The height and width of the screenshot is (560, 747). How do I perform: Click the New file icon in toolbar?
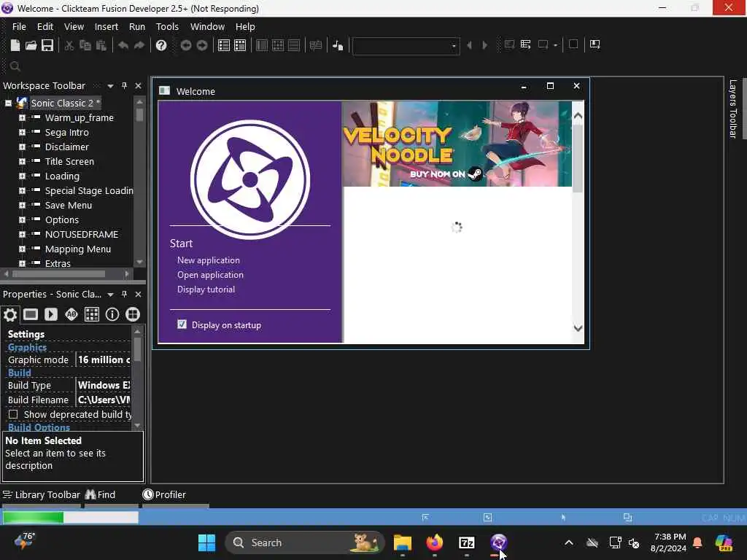coord(15,45)
